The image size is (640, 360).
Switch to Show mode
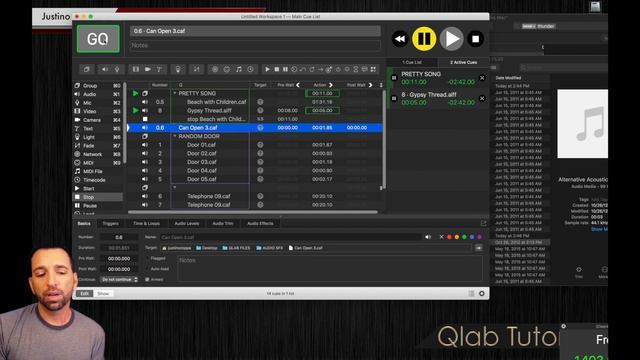(103, 293)
